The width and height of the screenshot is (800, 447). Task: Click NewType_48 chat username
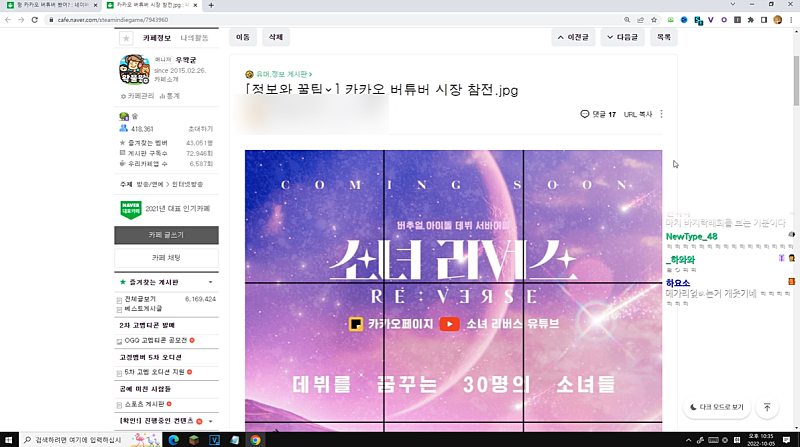point(691,237)
